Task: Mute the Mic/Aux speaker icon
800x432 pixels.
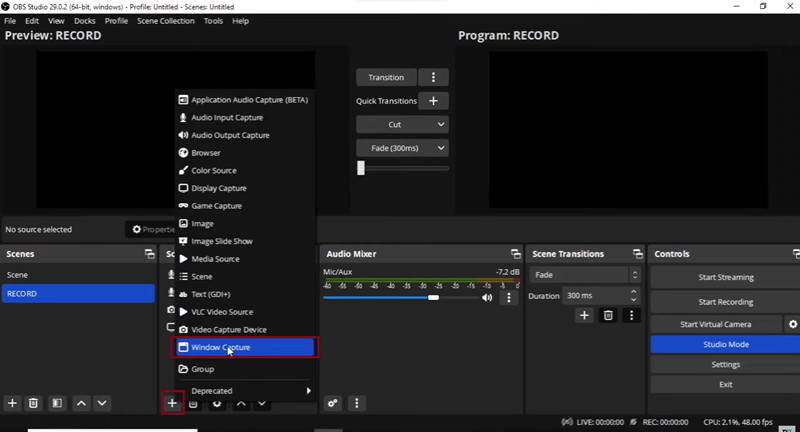Action: (x=487, y=297)
